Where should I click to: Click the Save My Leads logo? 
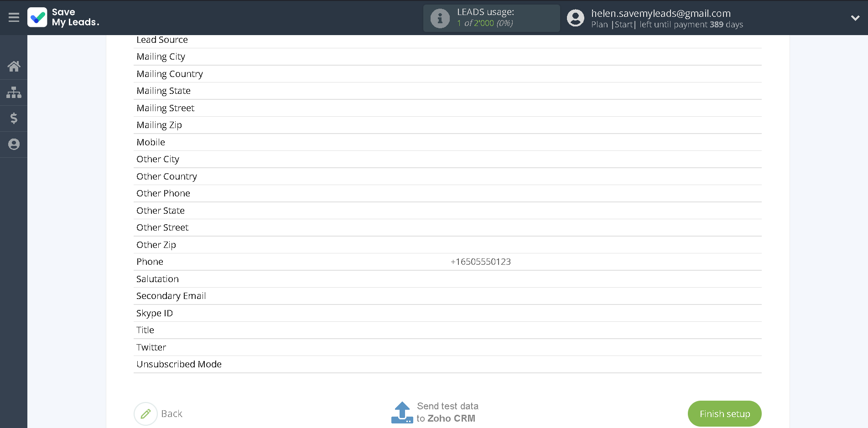point(63,17)
